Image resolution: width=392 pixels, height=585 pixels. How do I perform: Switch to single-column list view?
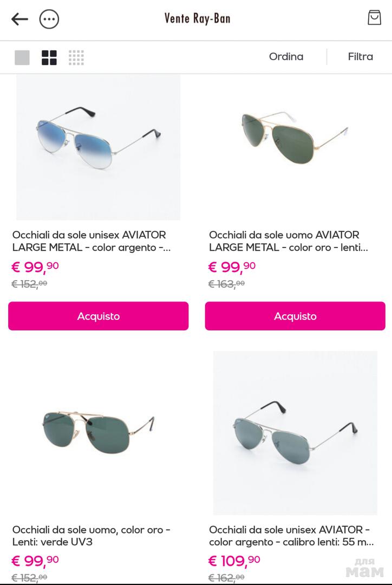point(22,57)
